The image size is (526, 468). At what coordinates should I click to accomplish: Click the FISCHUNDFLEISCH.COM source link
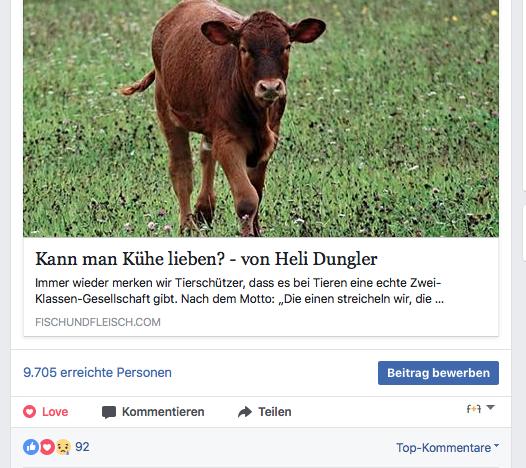(98, 322)
